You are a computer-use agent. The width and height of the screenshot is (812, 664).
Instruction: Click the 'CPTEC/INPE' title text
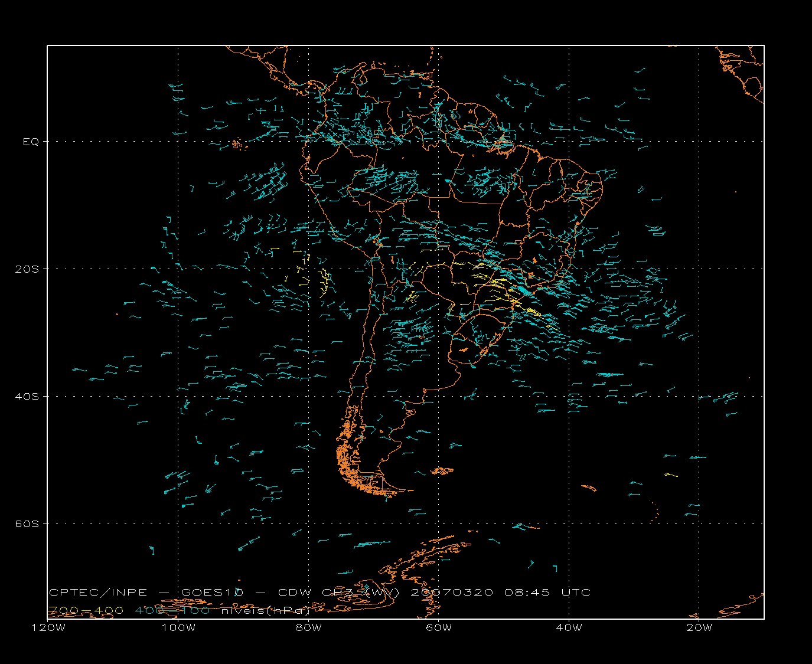pyautogui.click(x=98, y=593)
